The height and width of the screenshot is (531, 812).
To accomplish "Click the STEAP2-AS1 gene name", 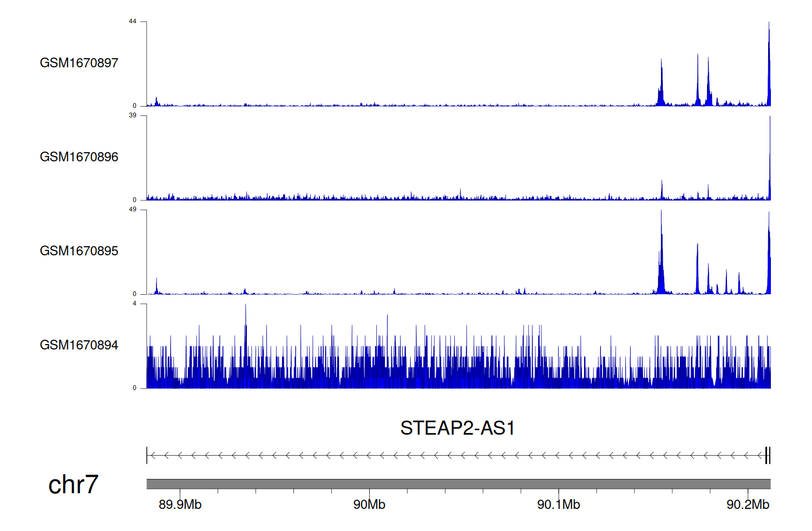I will [457, 428].
